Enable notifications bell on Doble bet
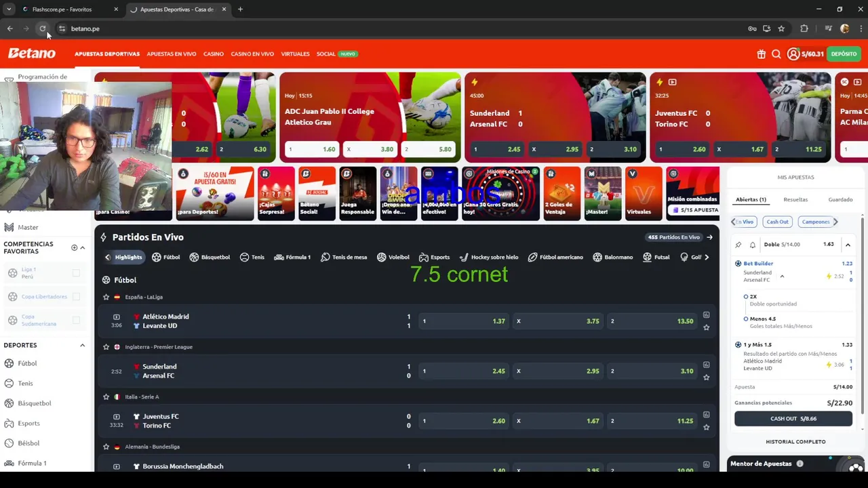The image size is (868, 488). click(752, 245)
